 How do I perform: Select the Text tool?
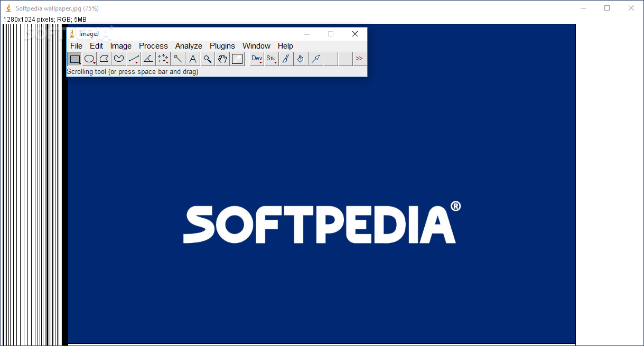[193, 59]
